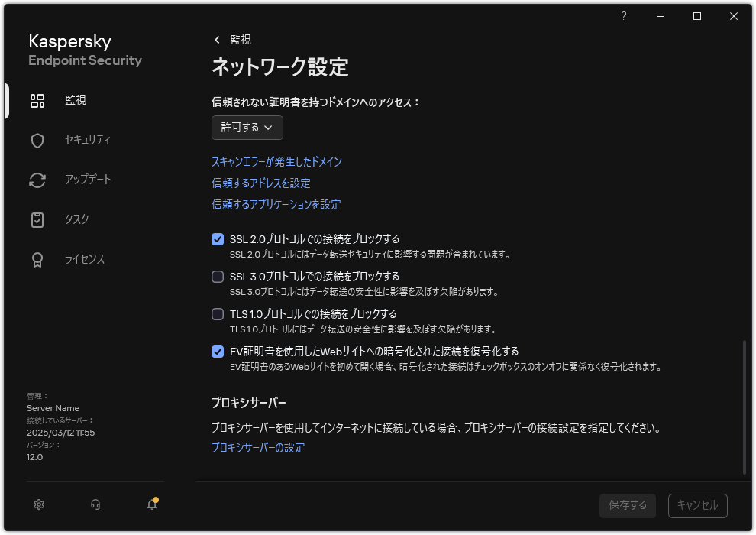
Task: Open settings via the gear icon
Action: 38,504
